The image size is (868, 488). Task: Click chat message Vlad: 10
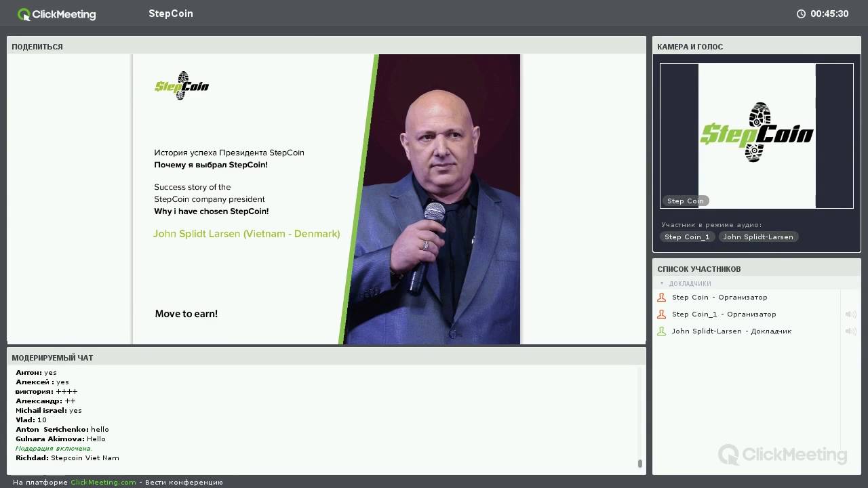pyautogui.click(x=31, y=420)
